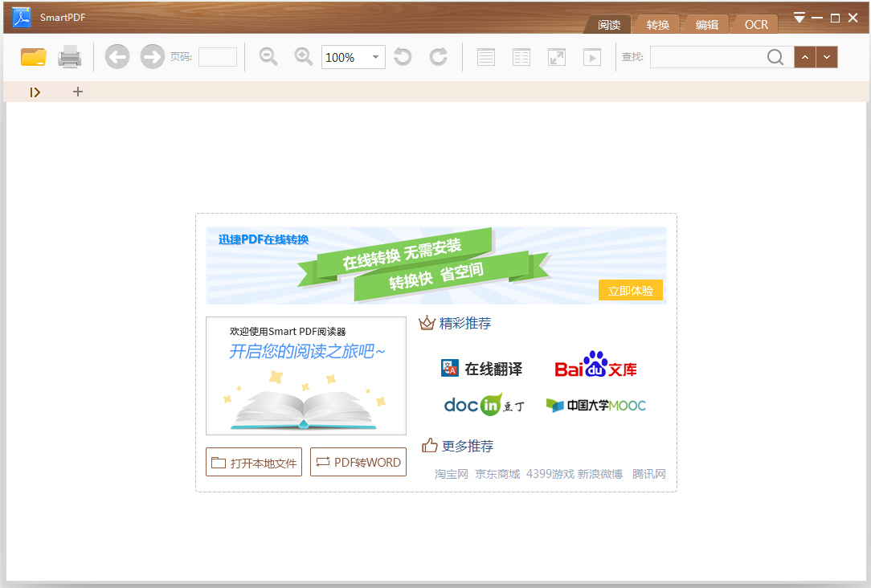
Task: Open the 100% zoom level dropdown
Action: click(374, 57)
